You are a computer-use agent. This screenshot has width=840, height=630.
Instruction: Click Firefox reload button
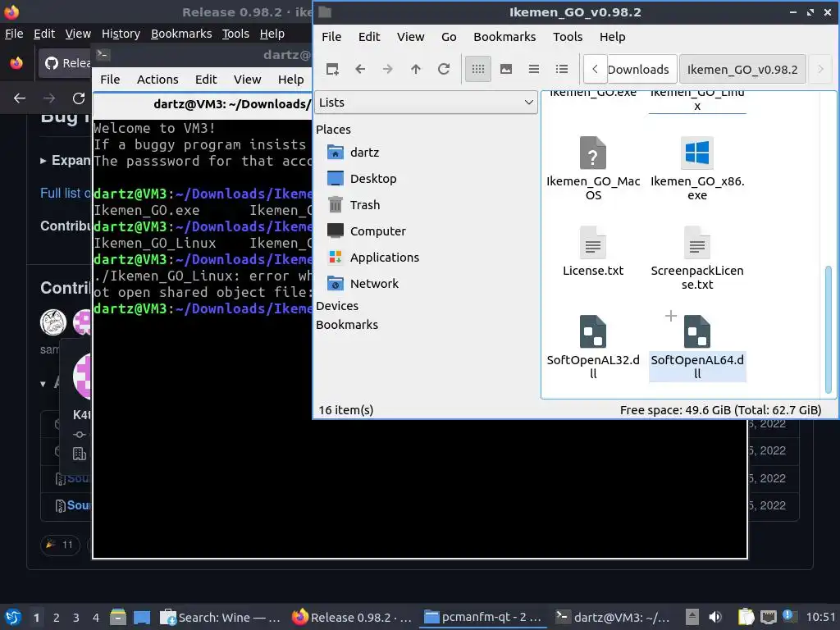pos(79,98)
